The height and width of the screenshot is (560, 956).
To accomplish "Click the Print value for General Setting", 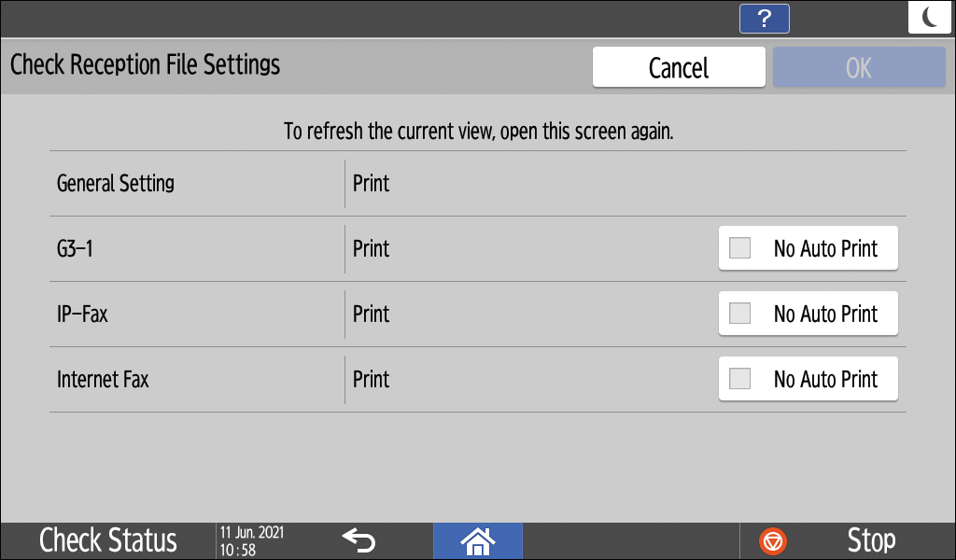I will click(x=372, y=183).
